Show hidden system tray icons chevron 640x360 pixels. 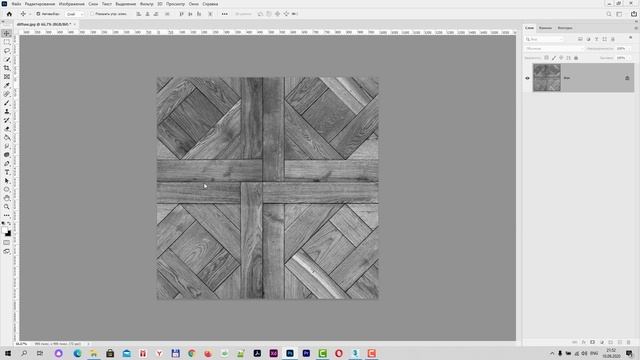click(552, 353)
